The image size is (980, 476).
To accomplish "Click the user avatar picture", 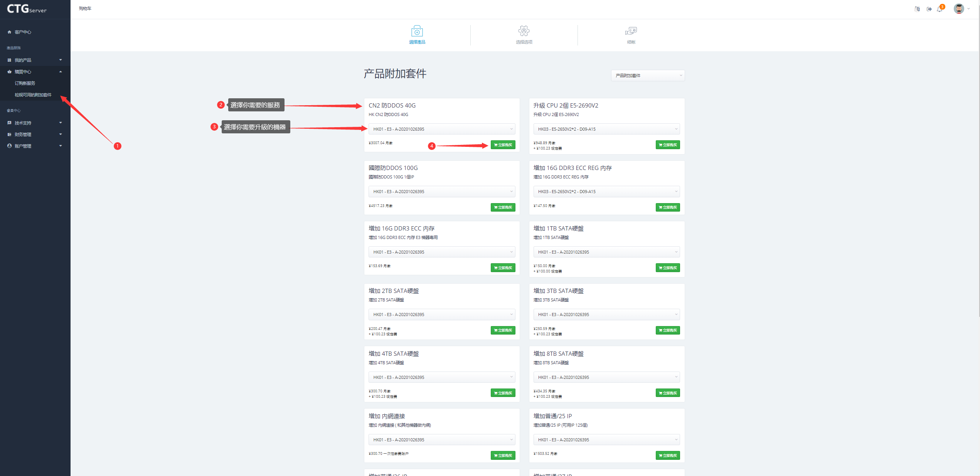I will [x=959, y=8].
